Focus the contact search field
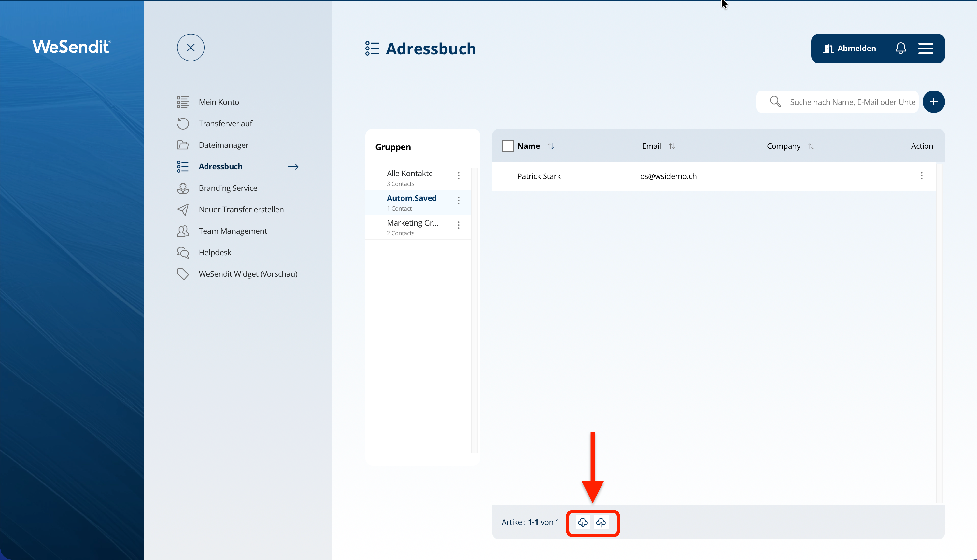977x560 pixels. tap(852, 102)
